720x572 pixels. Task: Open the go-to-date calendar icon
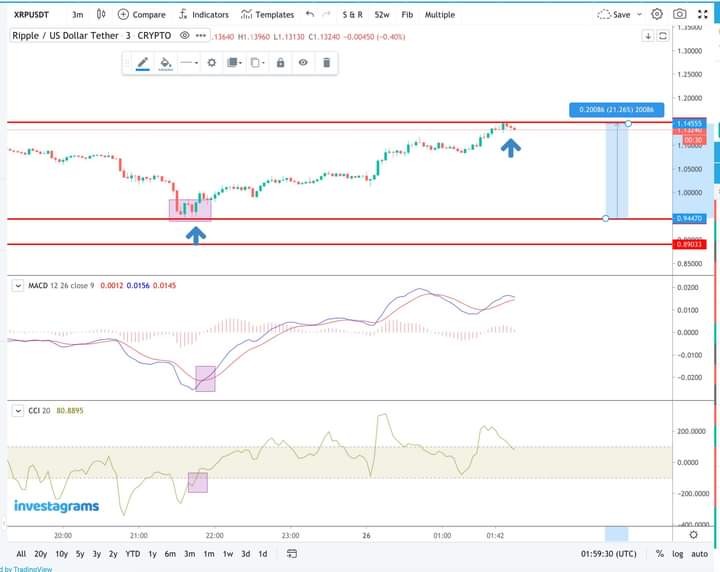(292, 553)
